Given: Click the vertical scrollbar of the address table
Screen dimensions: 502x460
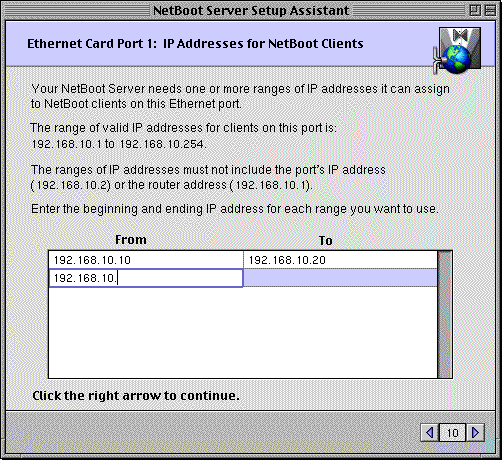Looking at the screenshot, I should coord(445,315).
